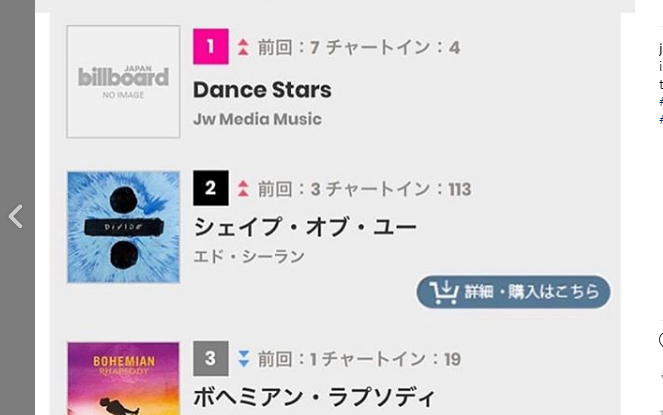Click red up arrows beside rank 1
This screenshot has height=415, width=663.
243,47
